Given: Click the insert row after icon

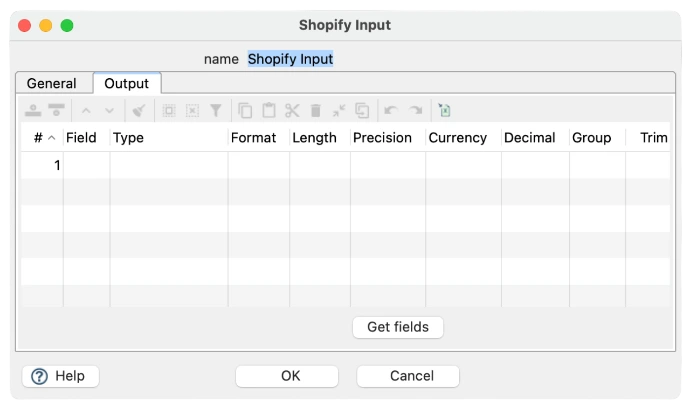Looking at the screenshot, I should point(56,110).
